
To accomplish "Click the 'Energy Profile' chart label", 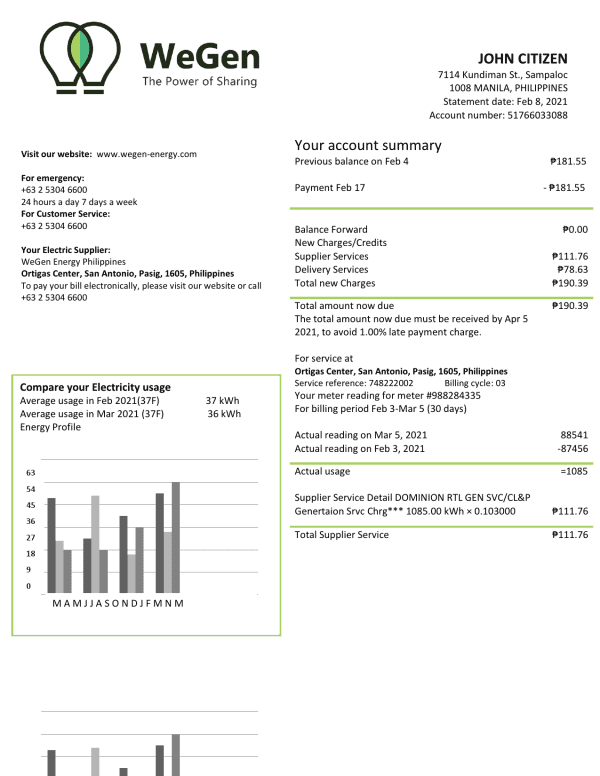I will pyautogui.click(x=51, y=427).
